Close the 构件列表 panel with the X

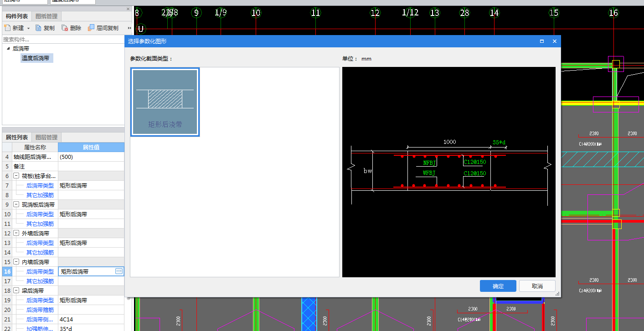(x=128, y=9)
